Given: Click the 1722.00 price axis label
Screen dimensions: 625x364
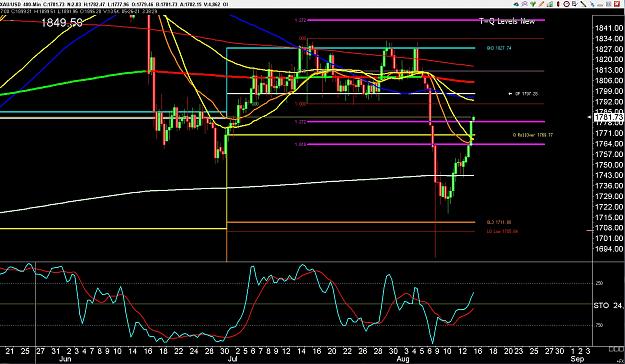Looking at the screenshot, I should coord(608,207).
